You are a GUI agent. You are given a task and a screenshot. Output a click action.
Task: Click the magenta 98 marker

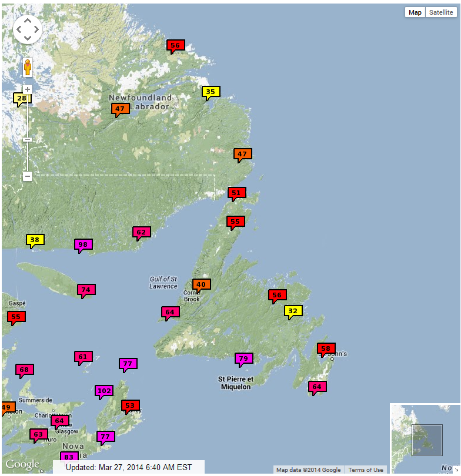point(83,244)
